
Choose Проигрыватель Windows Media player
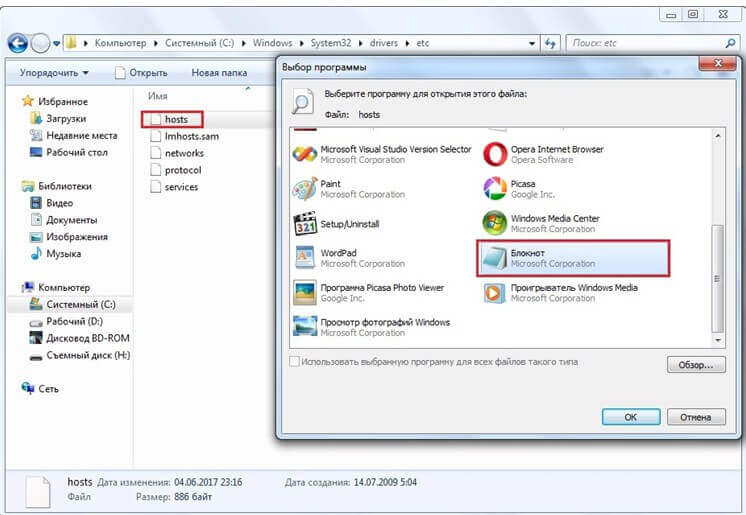click(x=495, y=292)
